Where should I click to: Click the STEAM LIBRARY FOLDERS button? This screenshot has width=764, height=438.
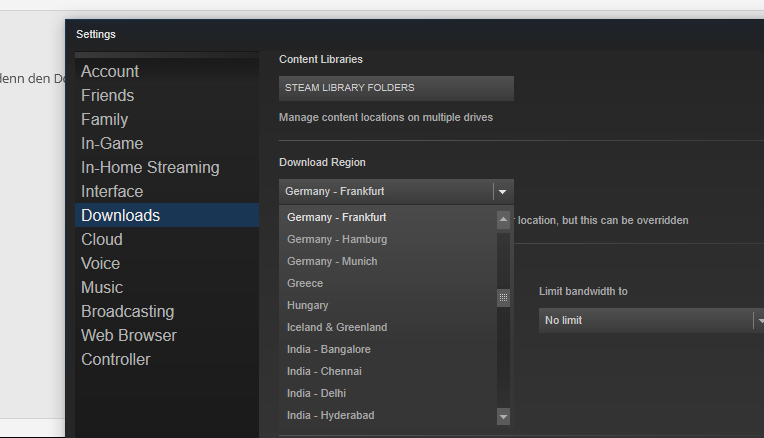pyautogui.click(x=396, y=88)
